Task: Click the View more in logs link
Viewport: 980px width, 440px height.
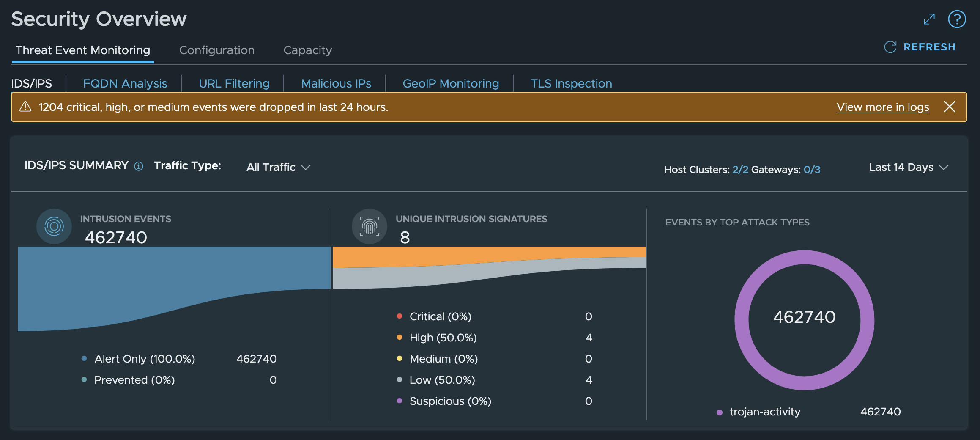Action: click(883, 107)
